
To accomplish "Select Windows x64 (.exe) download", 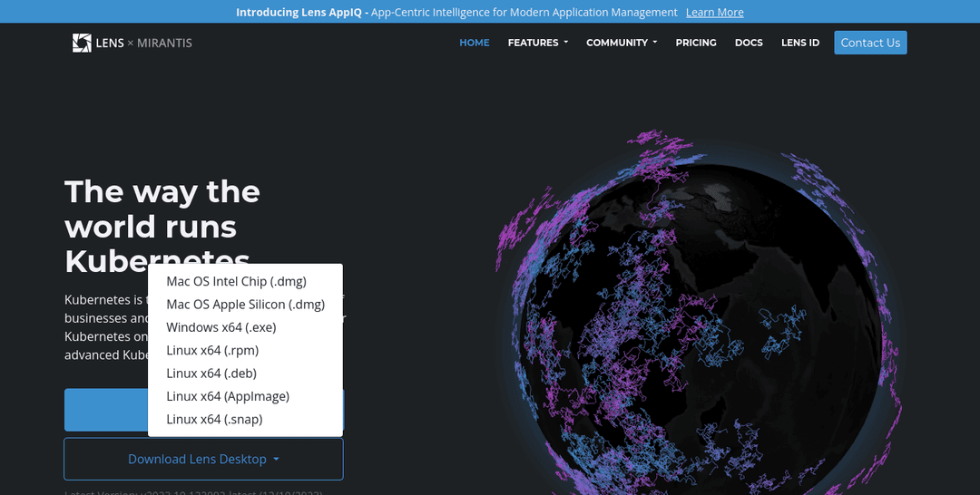I will tap(220, 327).
